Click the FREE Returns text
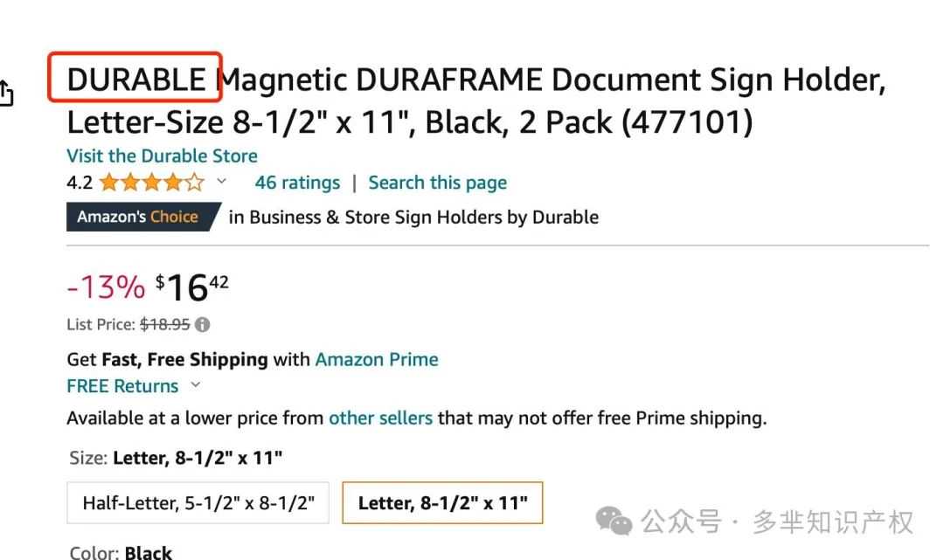This screenshot has height=560, width=944. coord(123,385)
